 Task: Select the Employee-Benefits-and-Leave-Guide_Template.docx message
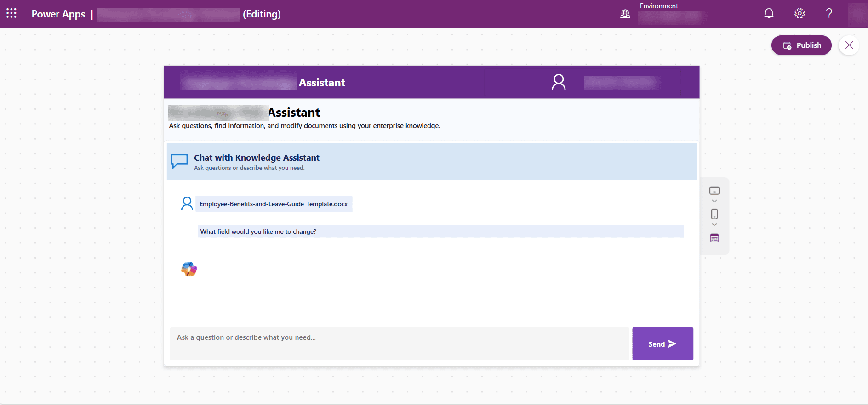coord(274,204)
